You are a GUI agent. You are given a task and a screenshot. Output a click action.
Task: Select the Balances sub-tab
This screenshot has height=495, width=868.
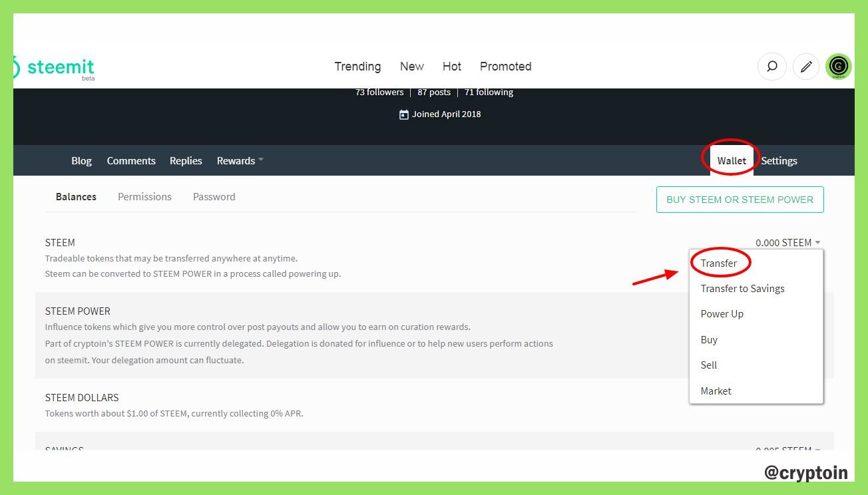tap(76, 196)
